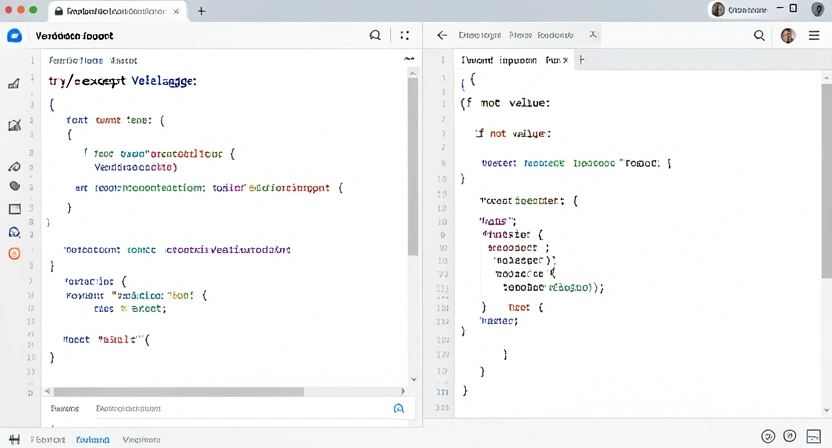Click the up arrow of the right pane scrollbar

(x=826, y=77)
